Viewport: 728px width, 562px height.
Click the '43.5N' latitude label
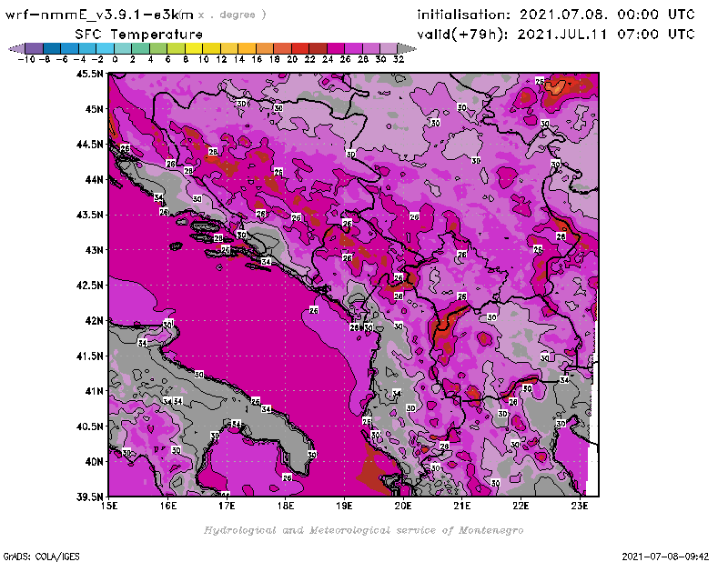coord(89,215)
